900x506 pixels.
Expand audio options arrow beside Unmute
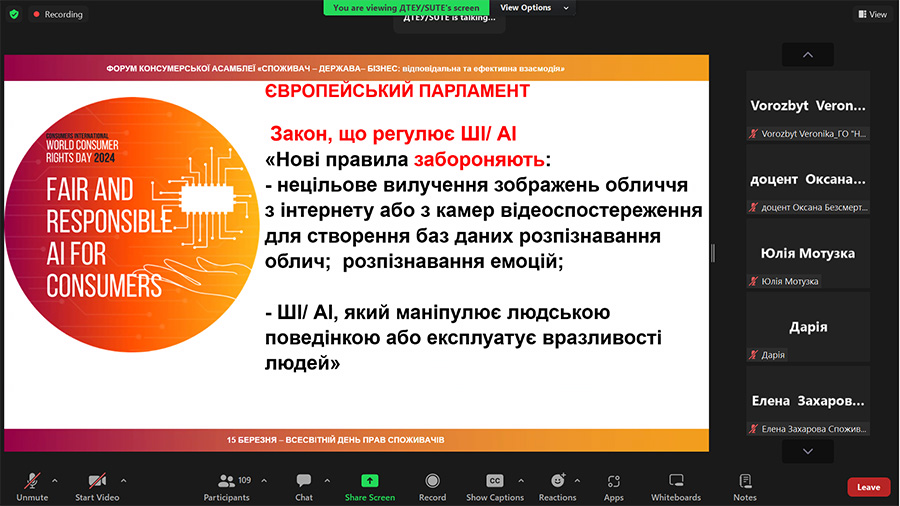pos(55,481)
